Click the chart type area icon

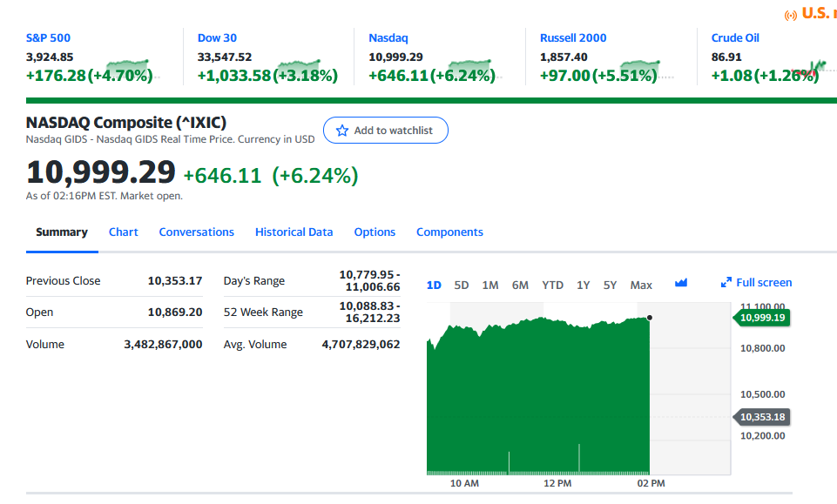pyautogui.click(x=680, y=283)
